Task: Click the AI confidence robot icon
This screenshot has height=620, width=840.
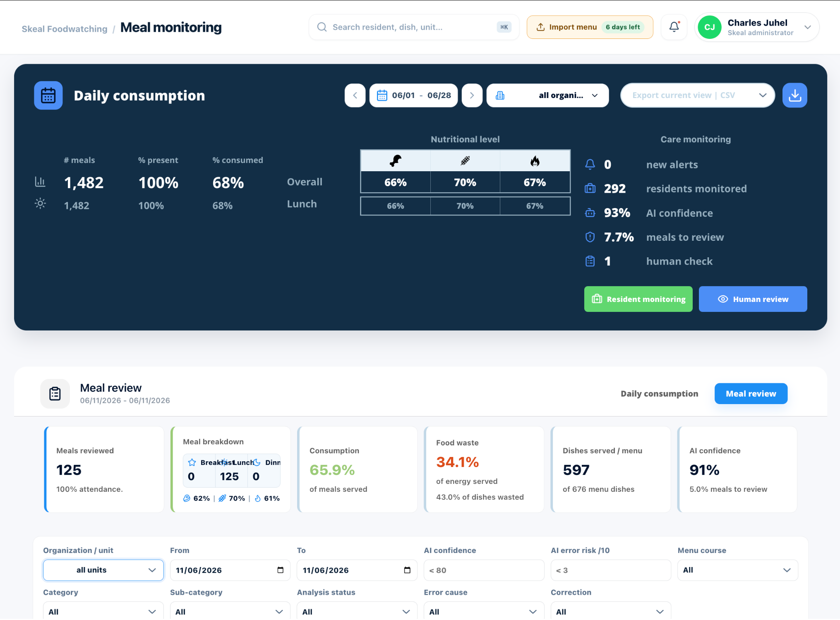Action: tap(590, 213)
